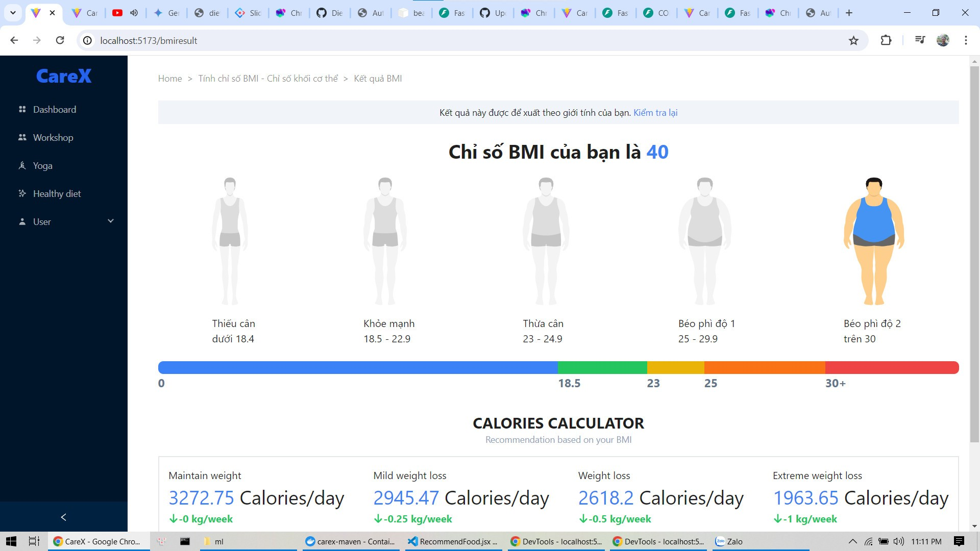The width and height of the screenshot is (980, 551).
Task: Click the Kiểm tra lại link
Action: coord(655,113)
